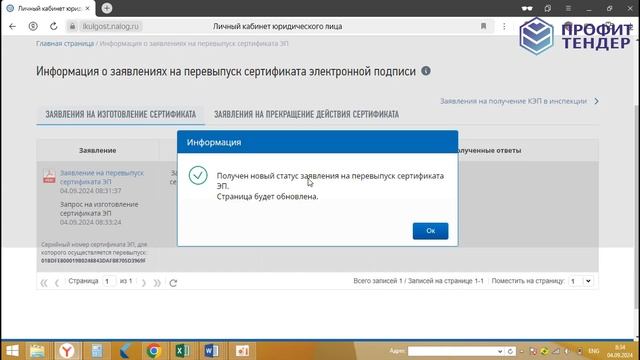Click the page number input field
640x360 pixels.
[x=108, y=281]
